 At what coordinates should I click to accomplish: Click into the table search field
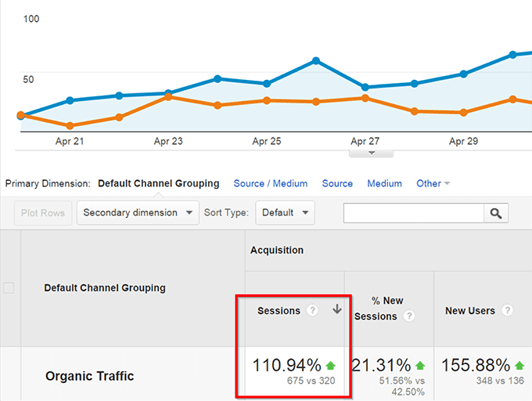[x=413, y=212]
